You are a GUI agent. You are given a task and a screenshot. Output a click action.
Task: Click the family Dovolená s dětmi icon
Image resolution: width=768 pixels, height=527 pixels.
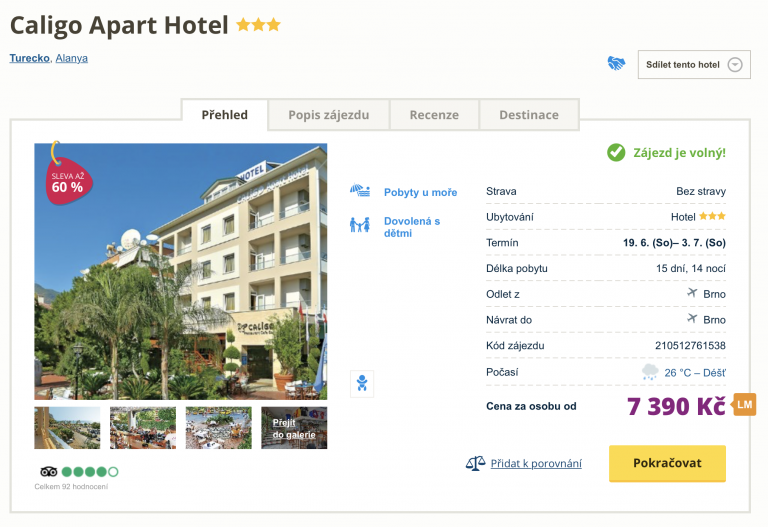click(x=360, y=226)
